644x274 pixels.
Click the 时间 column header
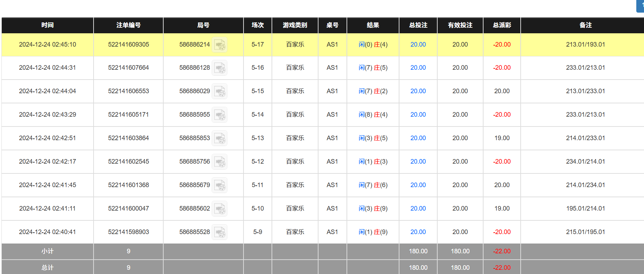(x=47, y=25)
